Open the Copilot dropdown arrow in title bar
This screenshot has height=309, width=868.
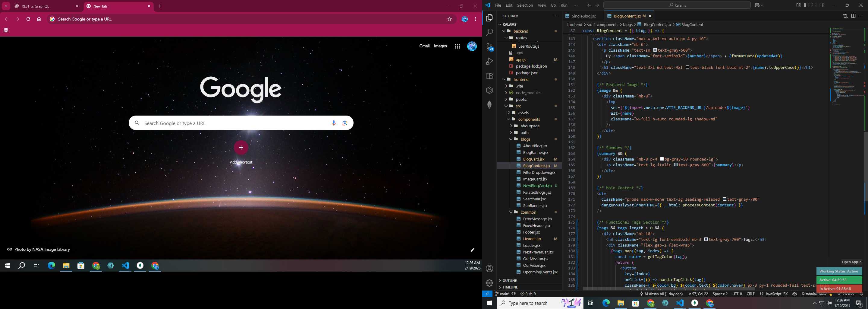[x=762, y=5]
